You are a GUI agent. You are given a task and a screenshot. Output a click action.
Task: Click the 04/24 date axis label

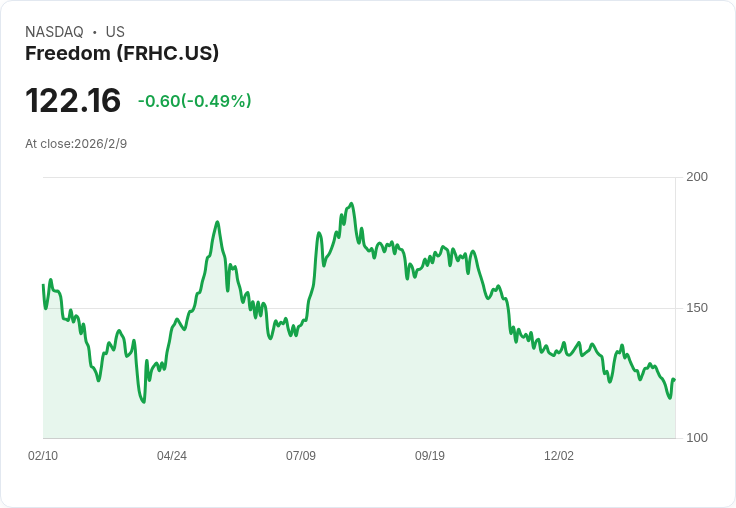pyautogui.click(x=172, y=456)
